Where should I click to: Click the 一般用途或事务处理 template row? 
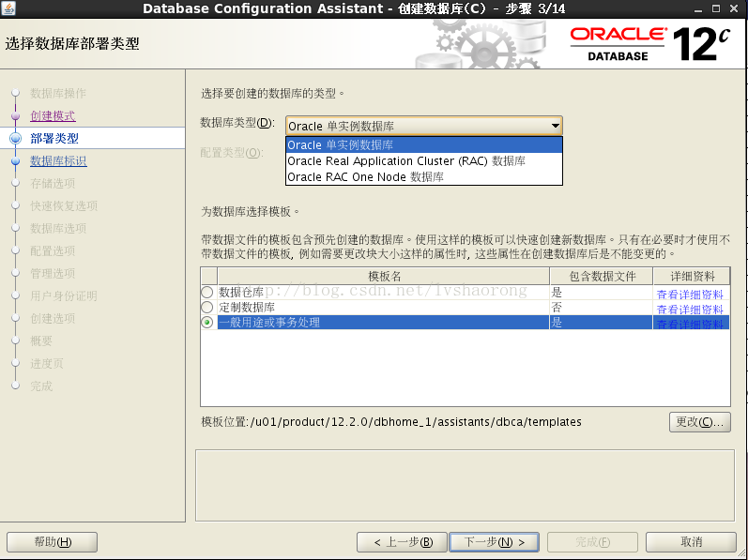466,322
